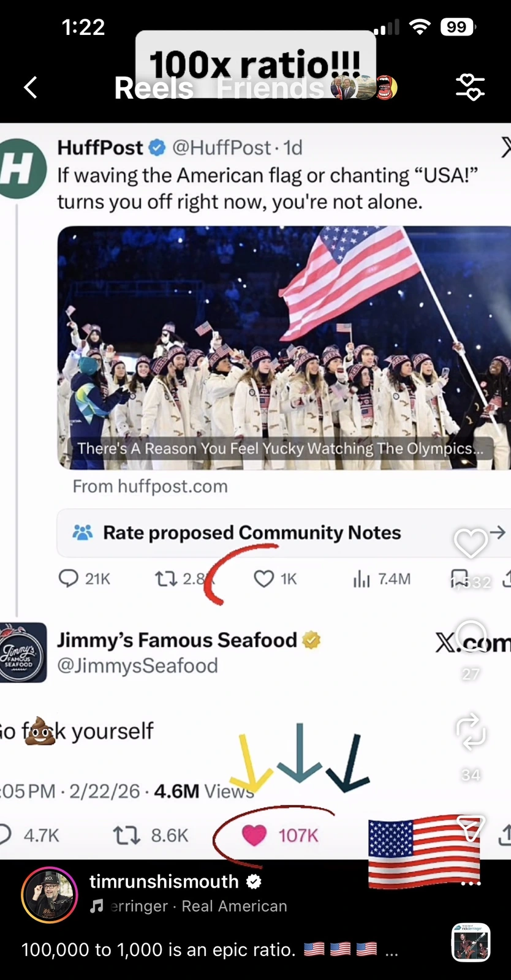Tap the back arrow in the Reels header
Viewport: 511px width, 980px height.
coord(31,88)
